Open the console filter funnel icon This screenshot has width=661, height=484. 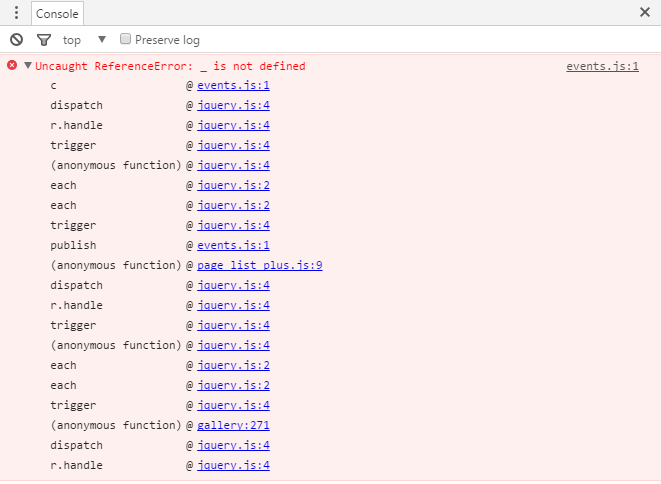click(x=44, y=40)
